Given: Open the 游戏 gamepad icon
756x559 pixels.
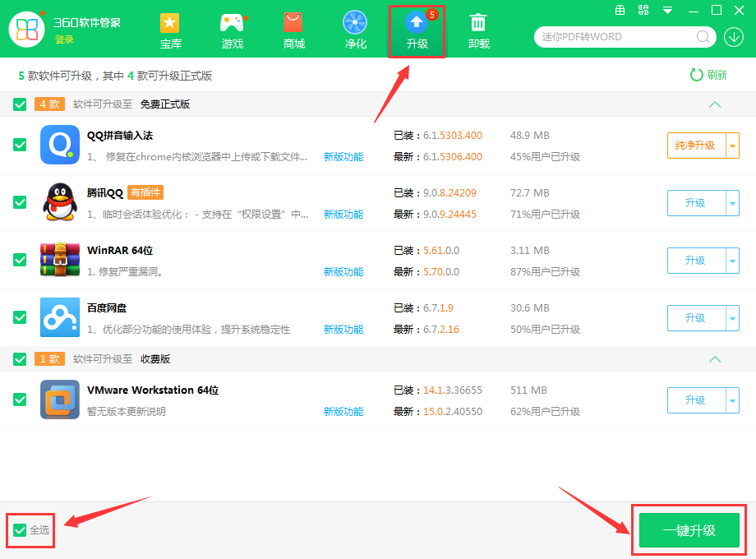Looking at the screenshot, I should click(x=233, y=24).
